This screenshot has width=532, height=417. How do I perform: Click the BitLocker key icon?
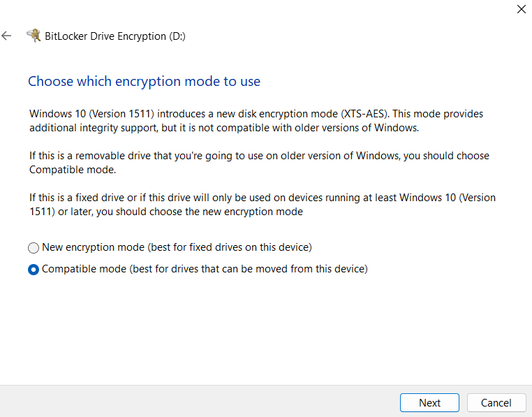click(x=33, y=36)
